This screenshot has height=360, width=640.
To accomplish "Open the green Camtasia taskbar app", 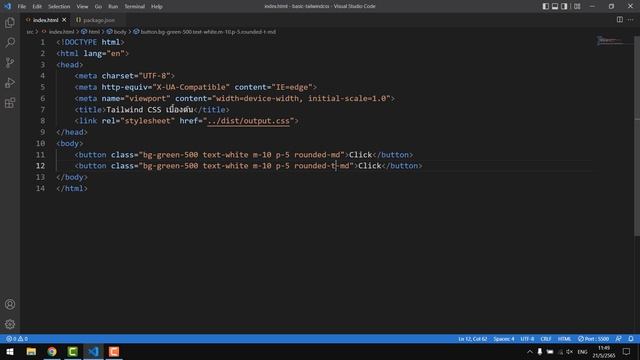I will tap(73, 351).
